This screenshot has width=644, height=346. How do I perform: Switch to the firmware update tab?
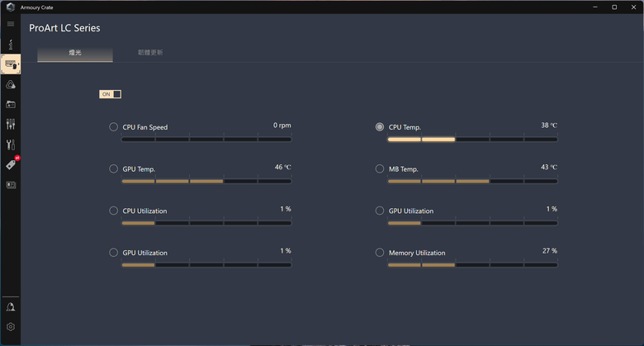click(x=150, y=53)
